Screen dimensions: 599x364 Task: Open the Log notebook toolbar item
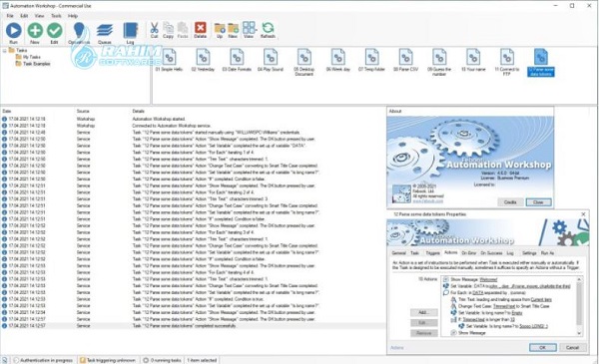130,33
